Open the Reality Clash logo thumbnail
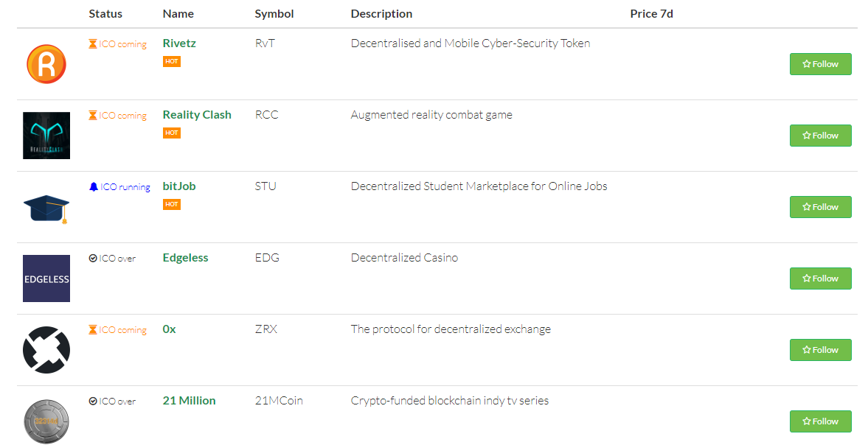This screenshot has width=868, height=445. [46, 136]
